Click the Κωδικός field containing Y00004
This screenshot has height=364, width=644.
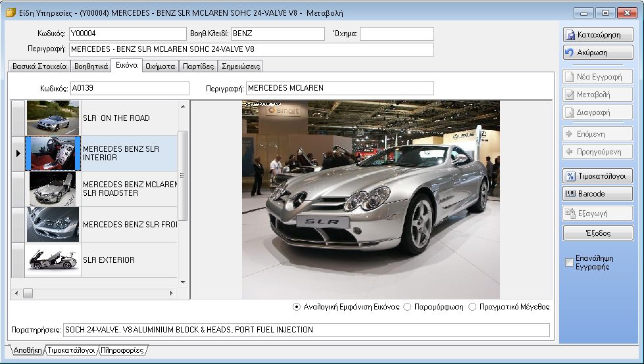tap(128, 34)
